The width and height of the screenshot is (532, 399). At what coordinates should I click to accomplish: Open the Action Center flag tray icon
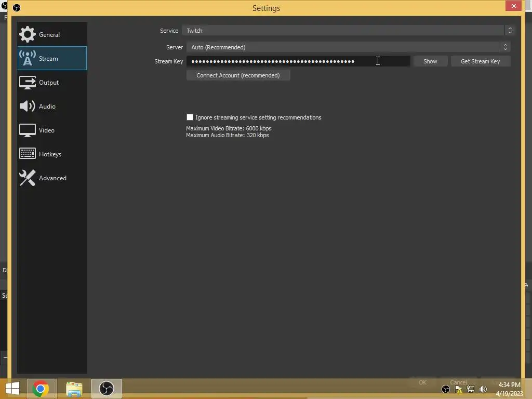coord(458,389)
